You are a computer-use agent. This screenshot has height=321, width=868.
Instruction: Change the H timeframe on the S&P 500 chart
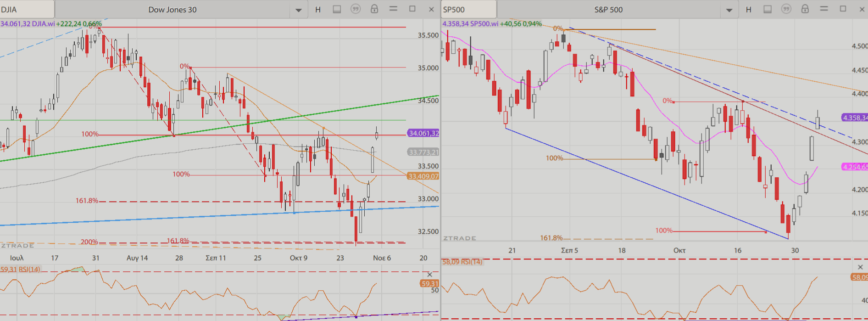(x=749, y=9)
